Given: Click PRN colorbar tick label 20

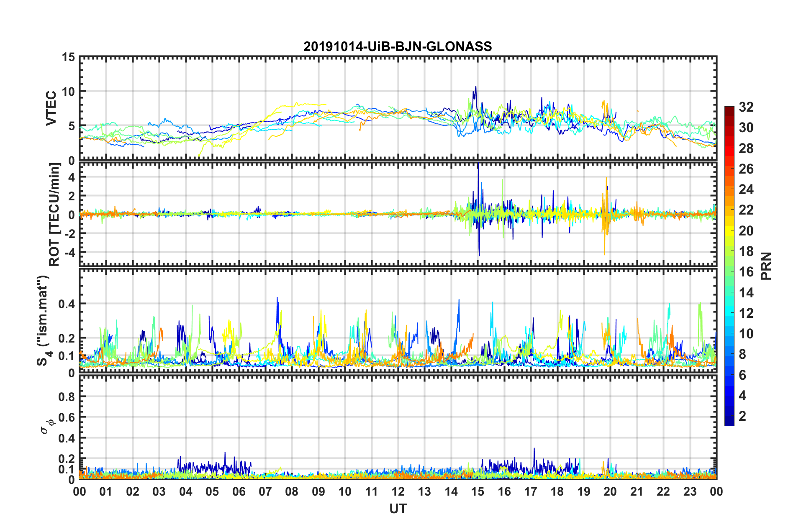Looking at the screenshot, I should pos(746,231).
